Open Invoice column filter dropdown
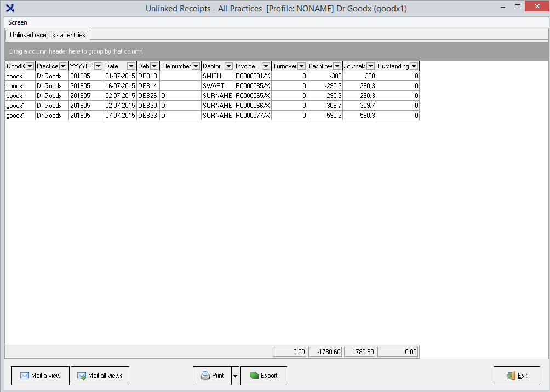Viewport: 550px width, 392px height. click(x=266, y=66)
